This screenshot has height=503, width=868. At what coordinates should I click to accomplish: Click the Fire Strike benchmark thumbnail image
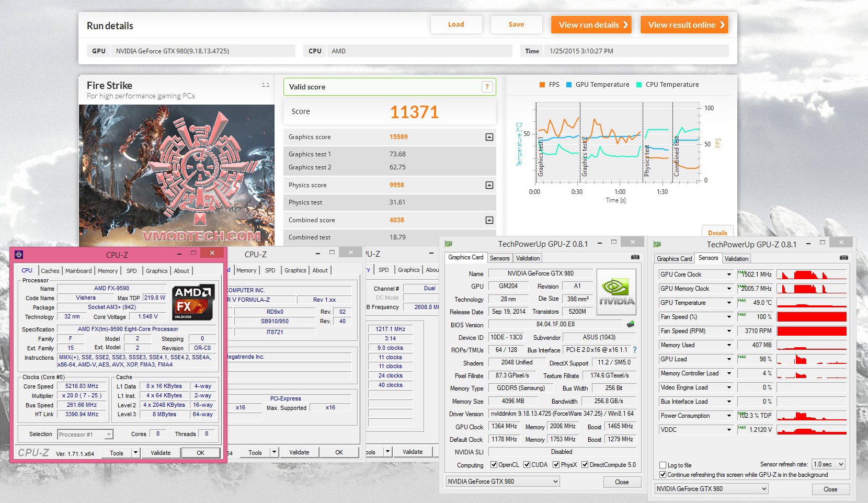click(177, 175)
